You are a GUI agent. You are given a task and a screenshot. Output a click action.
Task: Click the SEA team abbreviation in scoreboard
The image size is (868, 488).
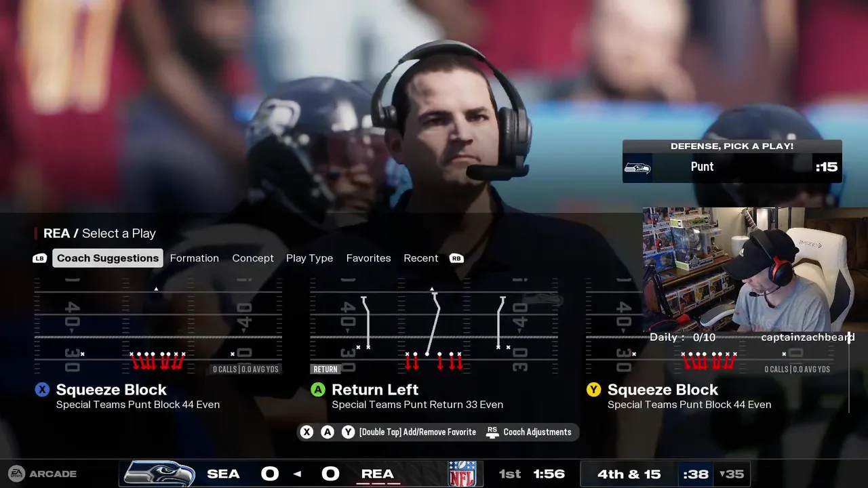point(223,474)
